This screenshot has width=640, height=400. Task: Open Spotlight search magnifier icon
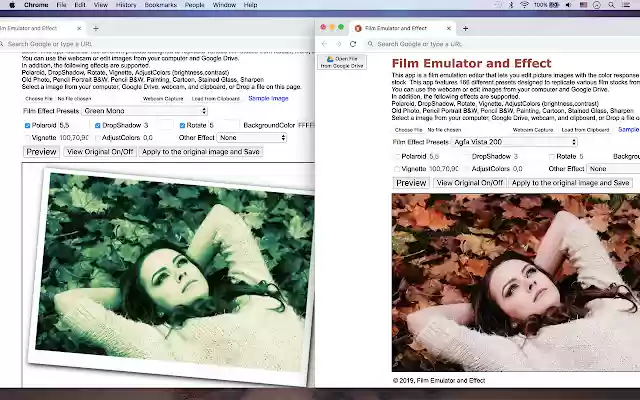click(611, 5)
